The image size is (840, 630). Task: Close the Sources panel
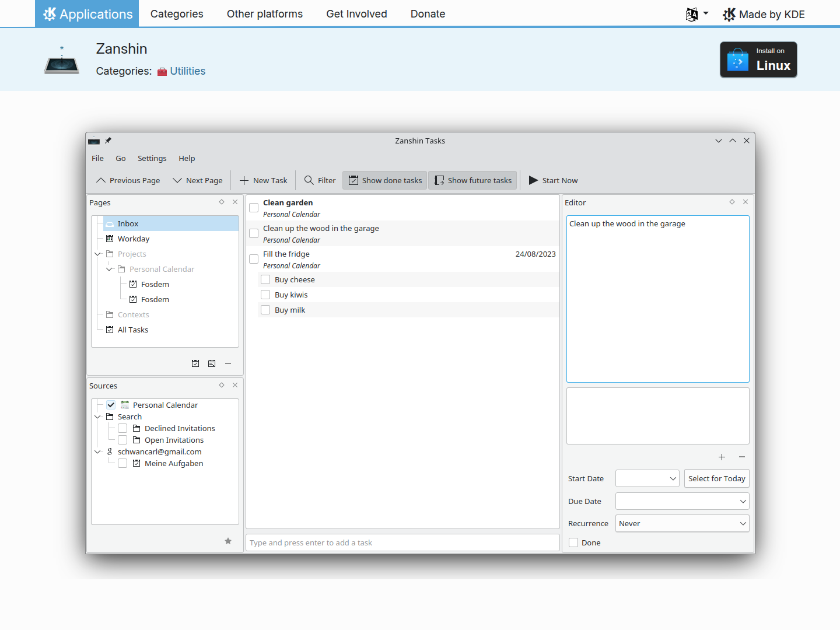coord(235,385)
